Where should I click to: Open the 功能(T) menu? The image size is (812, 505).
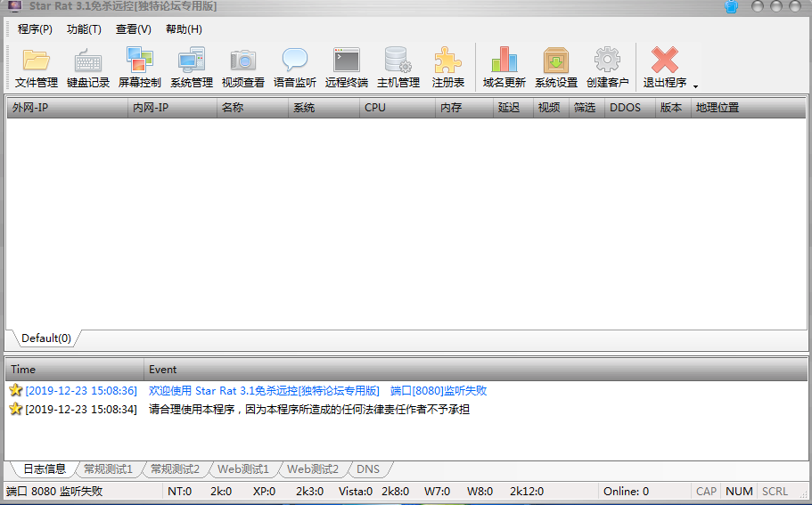84,29
